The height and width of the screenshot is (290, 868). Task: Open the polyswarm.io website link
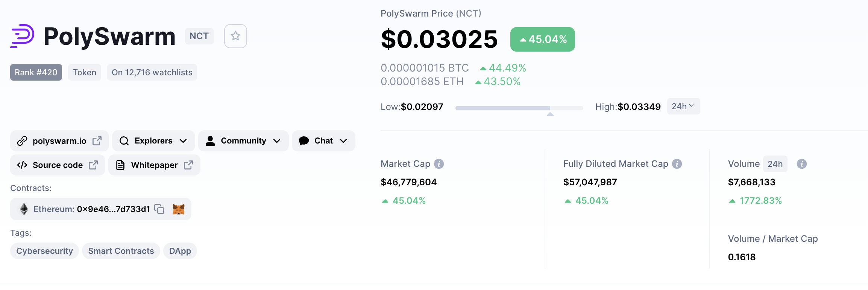59,141
